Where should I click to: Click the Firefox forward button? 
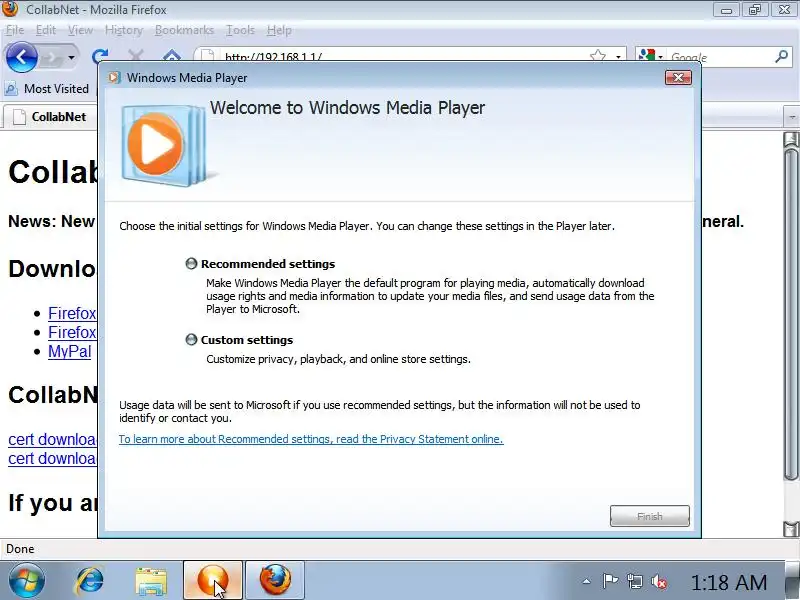click(52, 57)
